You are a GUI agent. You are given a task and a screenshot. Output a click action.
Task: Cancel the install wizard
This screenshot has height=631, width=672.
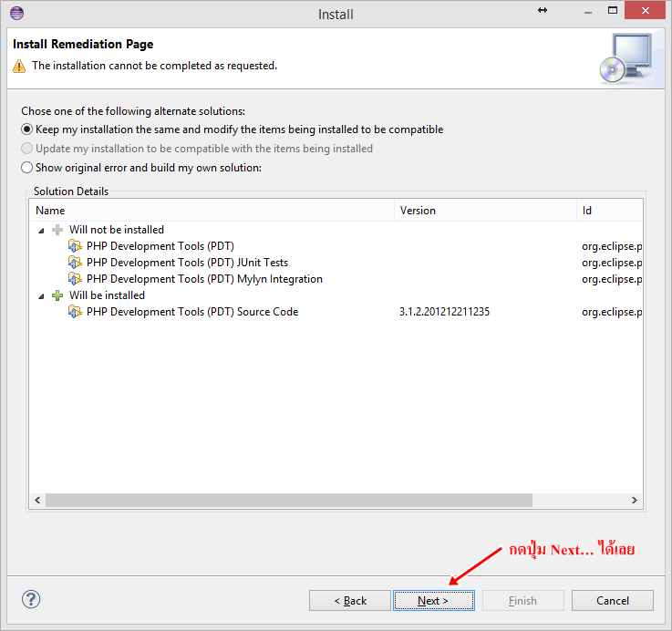click(613, 601)
